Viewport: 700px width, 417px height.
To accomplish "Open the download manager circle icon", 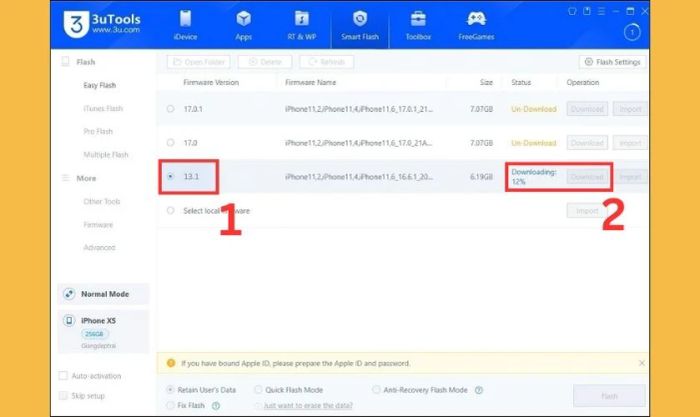I will 632,32.
